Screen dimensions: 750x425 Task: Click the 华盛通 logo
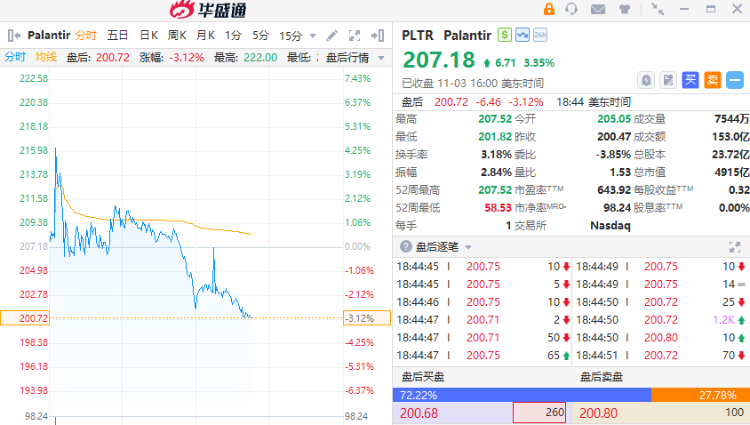pyautogui.click(x=209, y=10)
